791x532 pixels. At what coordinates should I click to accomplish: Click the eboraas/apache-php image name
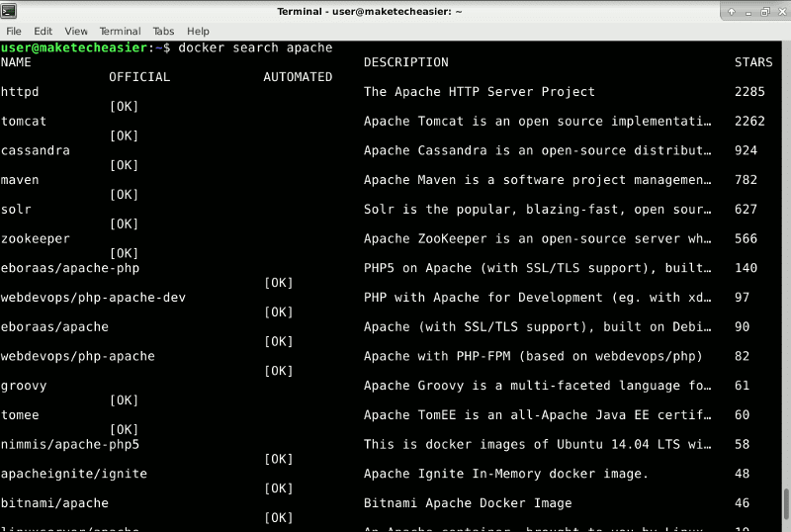pyautogui.click(x=69, y=268)
